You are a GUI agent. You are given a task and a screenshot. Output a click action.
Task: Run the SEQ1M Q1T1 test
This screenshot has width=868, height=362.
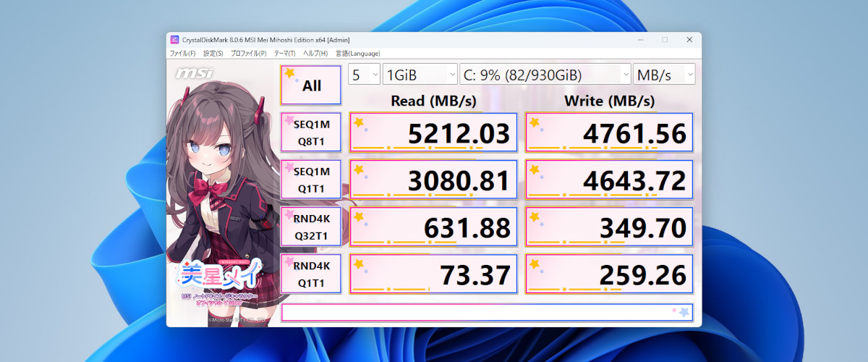(x=311, y=180)
